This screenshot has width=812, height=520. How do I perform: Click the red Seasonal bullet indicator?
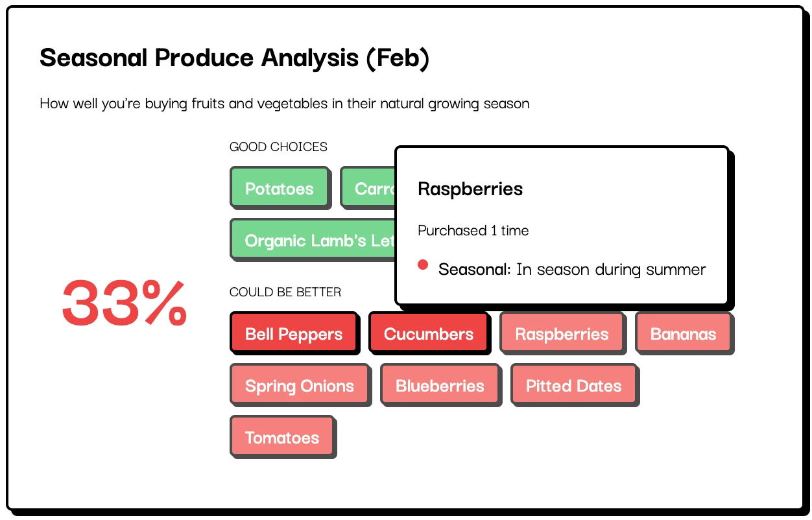(424, 264)
